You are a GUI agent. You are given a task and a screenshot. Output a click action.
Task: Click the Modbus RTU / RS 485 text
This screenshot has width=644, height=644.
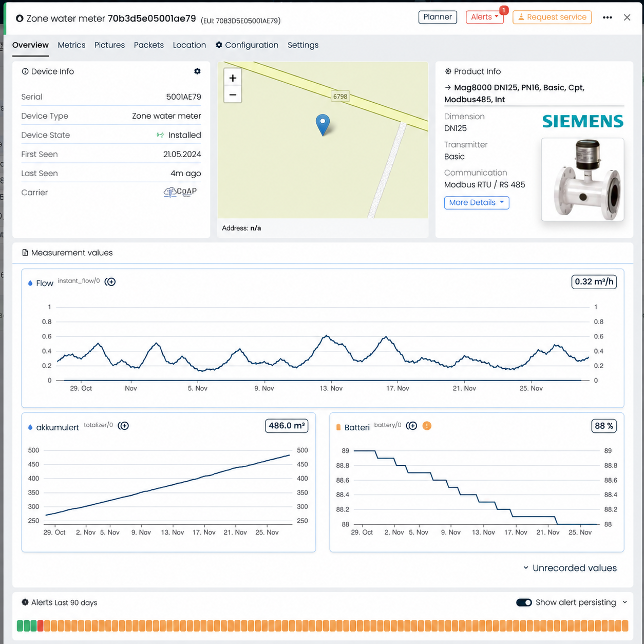click(x=484, y=185)
